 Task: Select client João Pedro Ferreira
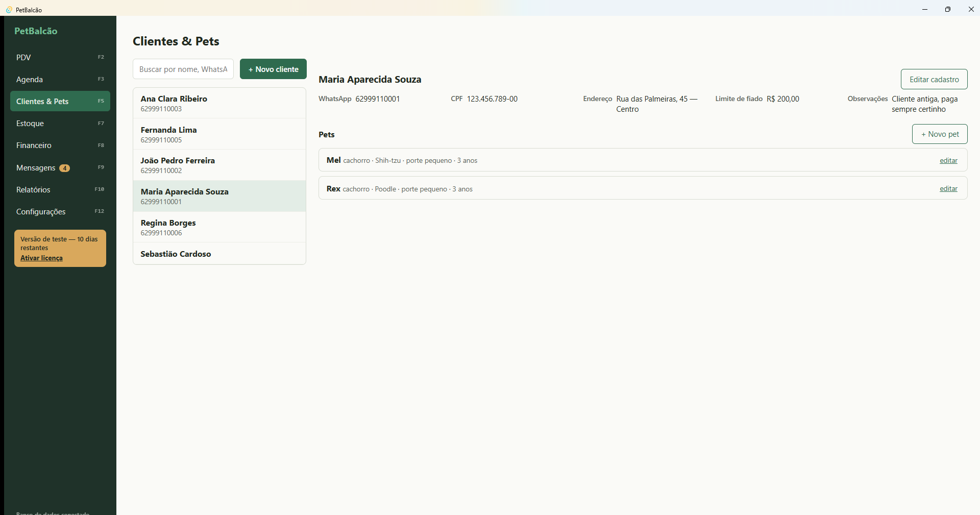pyautogui.click(x=219, y=165)
